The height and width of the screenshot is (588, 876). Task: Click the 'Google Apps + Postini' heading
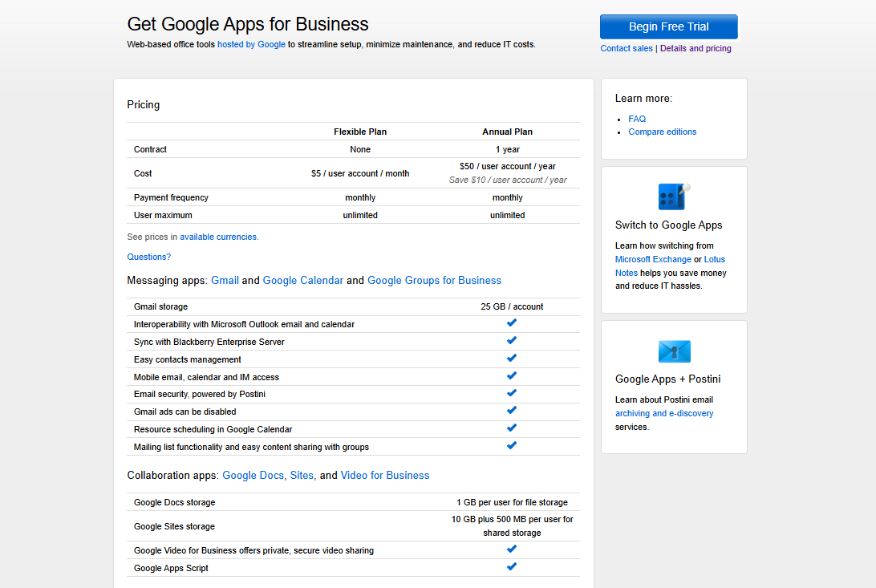[667, 379]
